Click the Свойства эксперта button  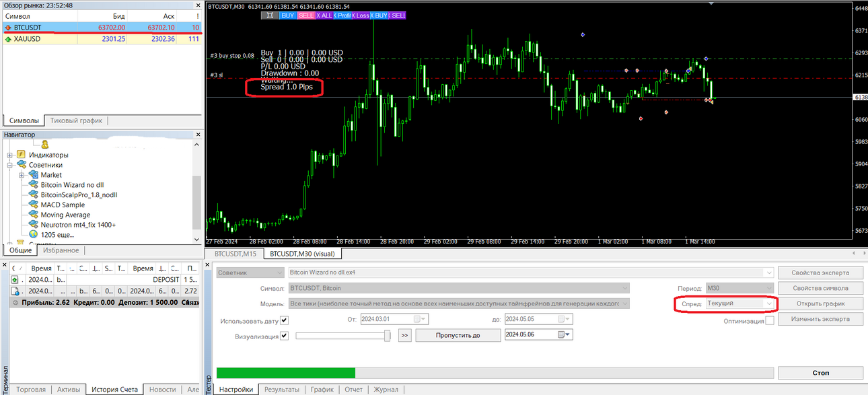coord(820,273)
